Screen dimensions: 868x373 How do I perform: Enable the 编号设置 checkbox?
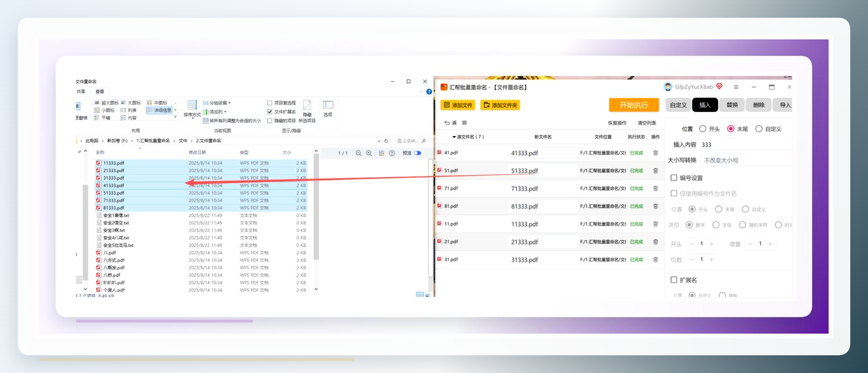point(674,178)
